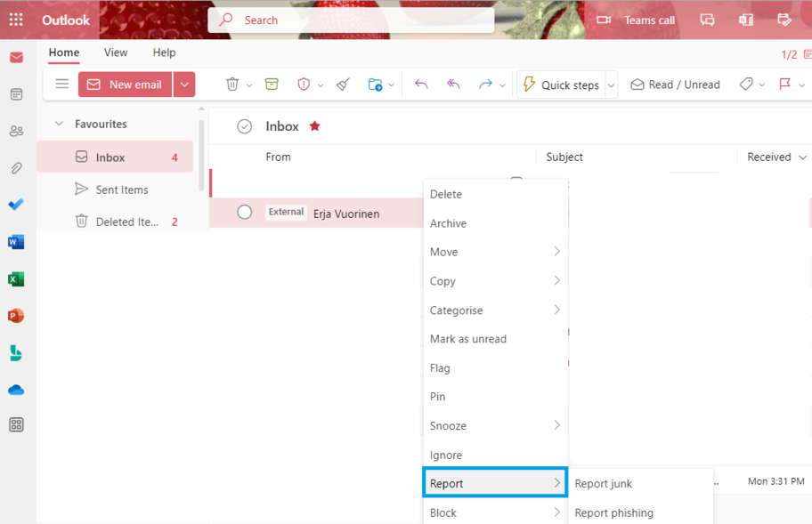Viewport: 812px width, 524px height.
Task: Click the Sweep broom icon
Action: [x=343, y=85]
